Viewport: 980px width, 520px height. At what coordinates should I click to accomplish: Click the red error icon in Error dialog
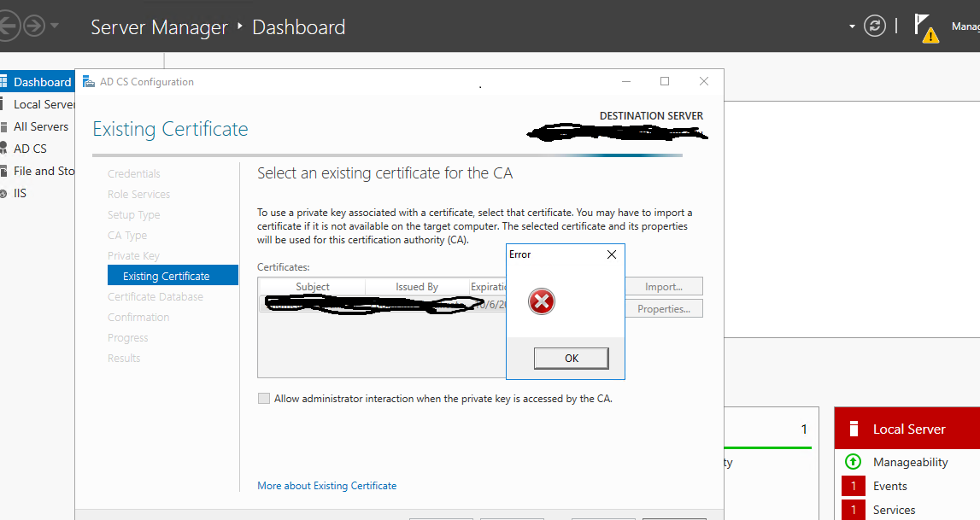coord(541,301)
